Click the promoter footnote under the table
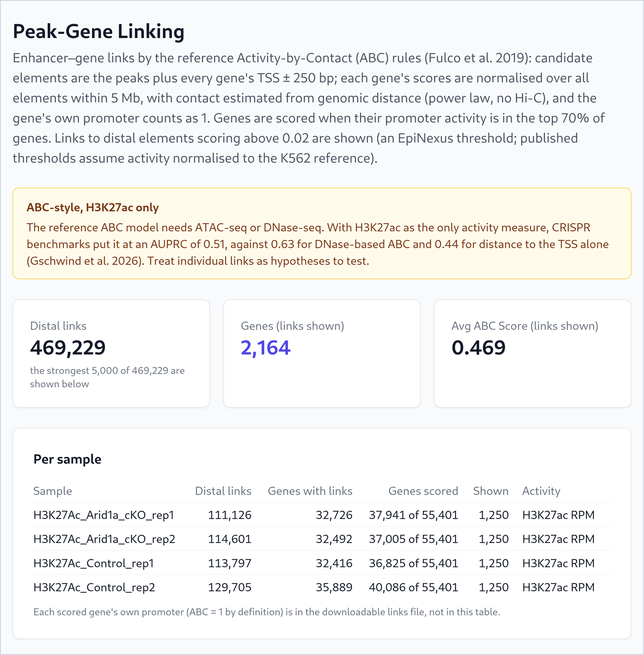 267,612
